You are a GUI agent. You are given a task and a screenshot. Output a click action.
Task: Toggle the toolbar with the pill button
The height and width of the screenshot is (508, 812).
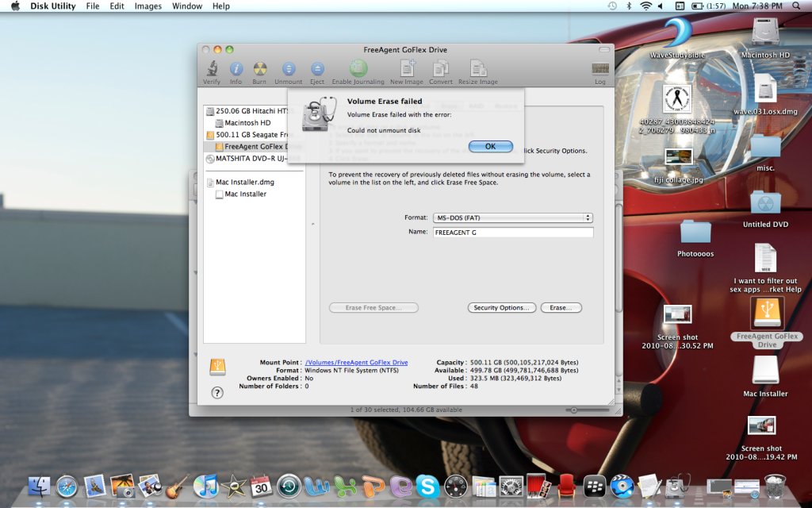coord(603,50)
